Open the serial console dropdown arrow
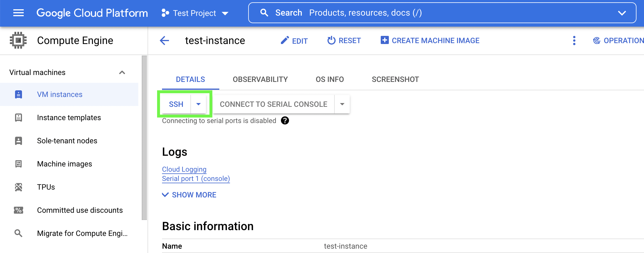The height and width of the screenshot is (253, 644). pos(342,104)
